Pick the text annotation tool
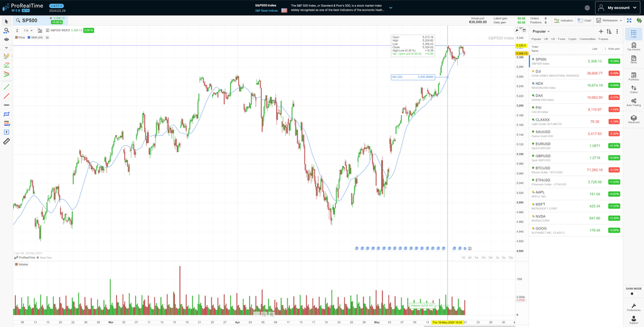The height and width of the screenshot is (327, 644). (6, 132)
